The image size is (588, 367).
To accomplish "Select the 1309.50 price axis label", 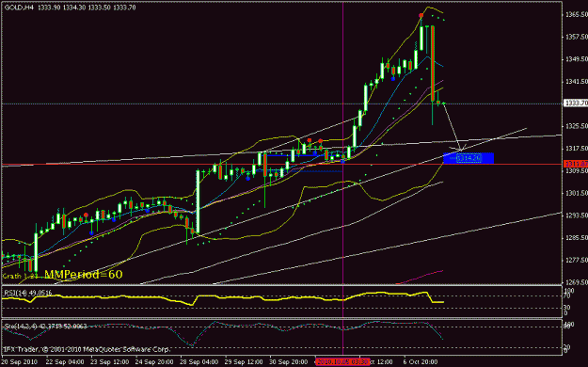I will click(577, 170).
